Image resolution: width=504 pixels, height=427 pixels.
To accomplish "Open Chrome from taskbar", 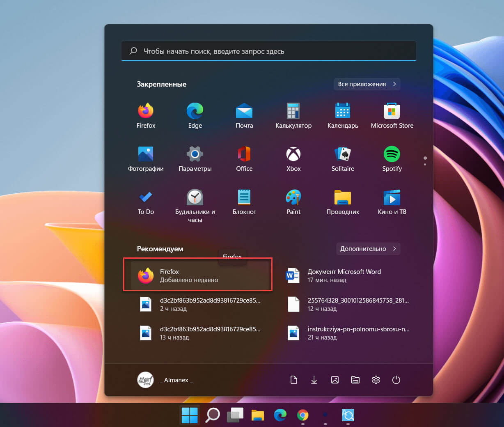I will (x=302, y=415).
